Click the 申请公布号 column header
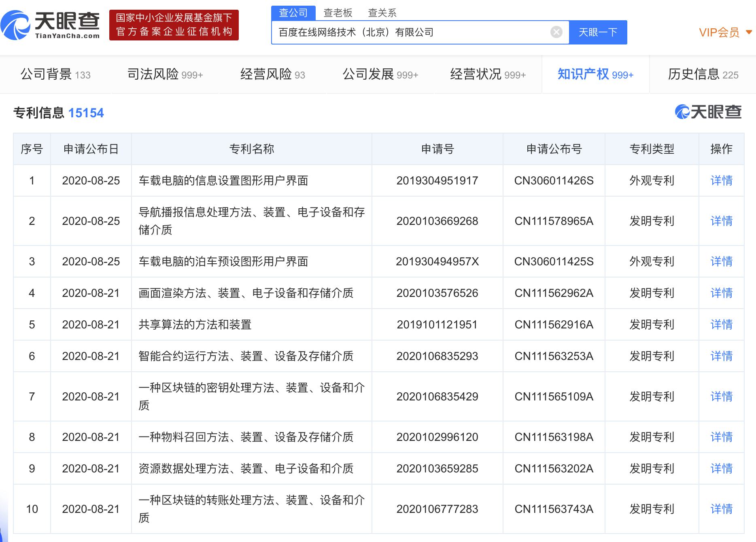 tap(554, 149)
